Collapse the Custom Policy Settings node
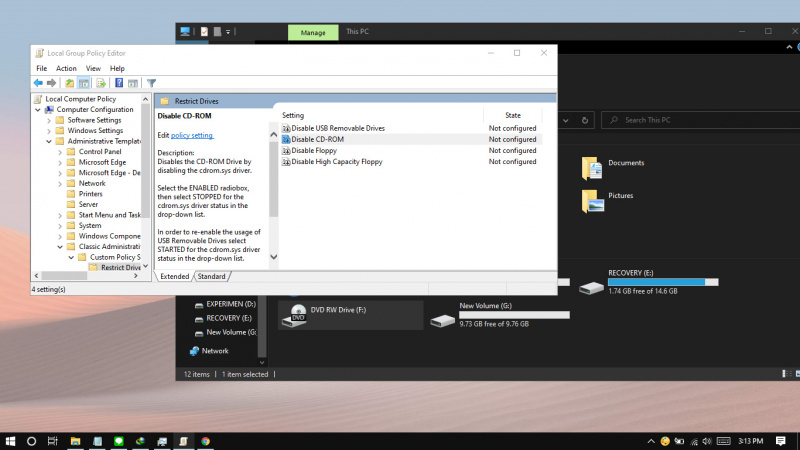Screen dimensions: 800x450 tap(71, 257)
